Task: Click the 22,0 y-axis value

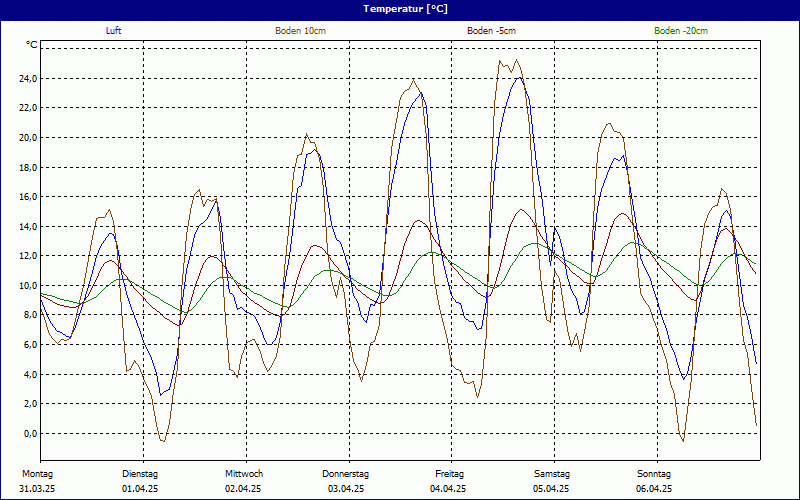Action: [x=29, y=108]
